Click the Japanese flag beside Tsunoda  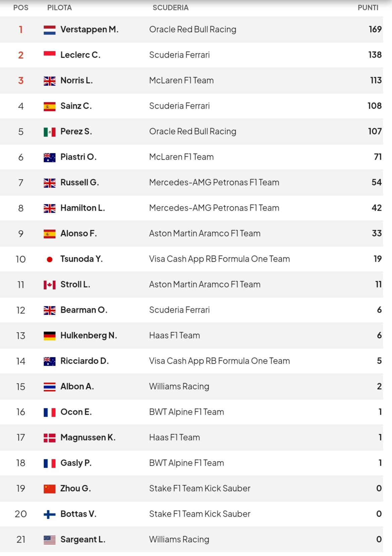coord(50,259)
